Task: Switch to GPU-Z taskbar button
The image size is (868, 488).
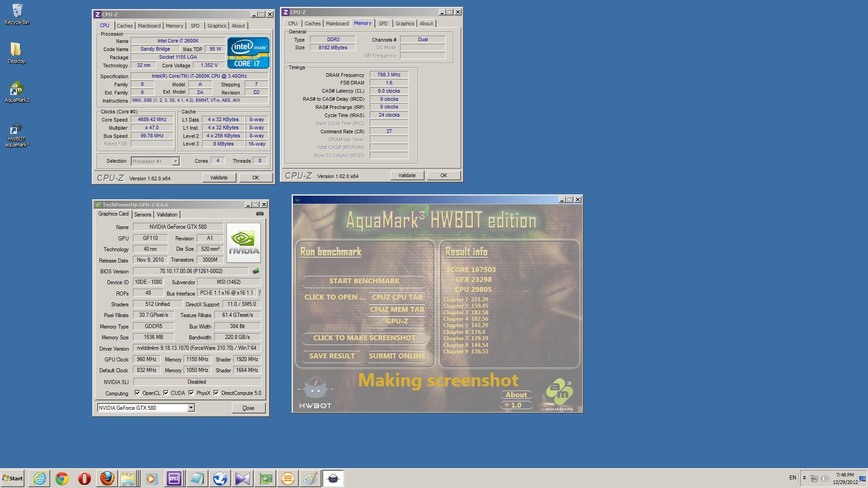Action: 265,479
